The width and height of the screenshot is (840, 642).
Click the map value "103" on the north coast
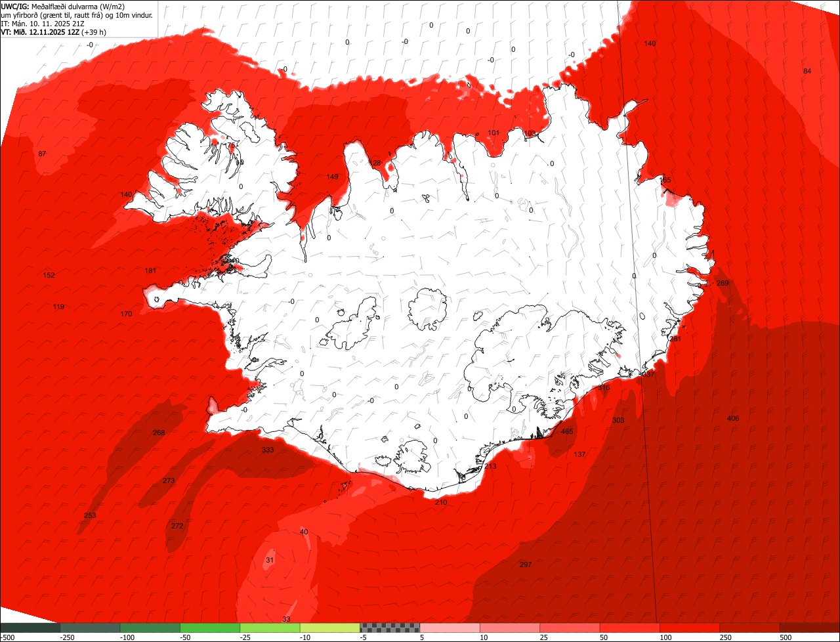click(x=530, y=133)
